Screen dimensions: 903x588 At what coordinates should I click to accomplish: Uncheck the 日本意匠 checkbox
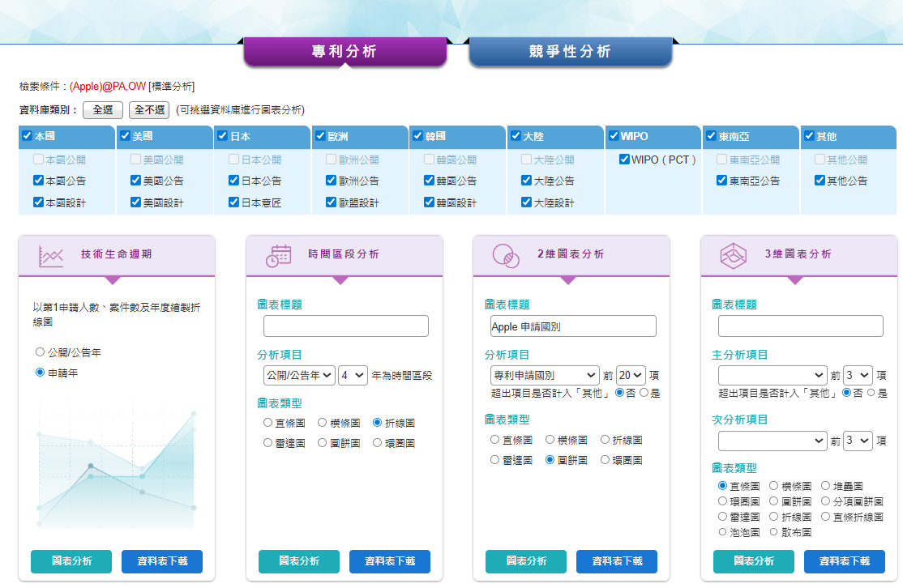point(233,202)
